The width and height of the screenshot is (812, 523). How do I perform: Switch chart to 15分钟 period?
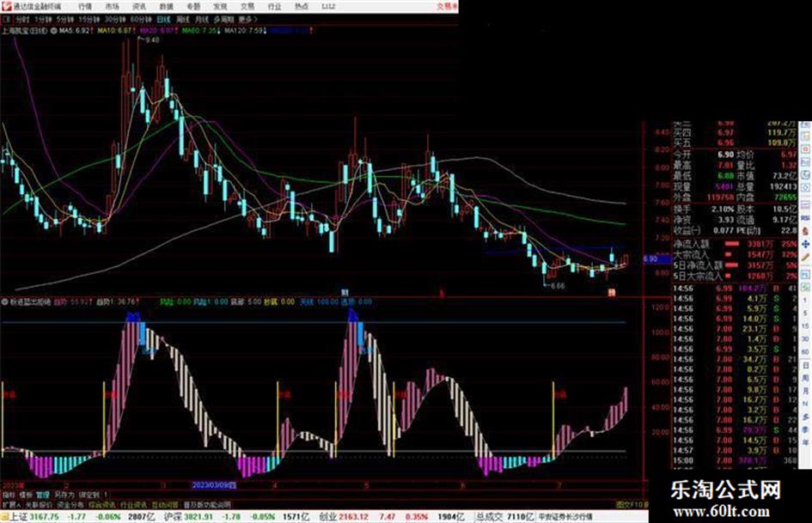[89, 20]
